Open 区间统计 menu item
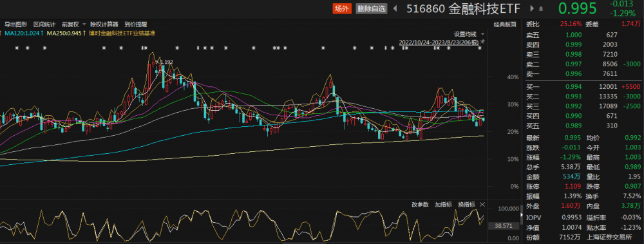The height and width of the screenshot is (244, 644). 44,24
